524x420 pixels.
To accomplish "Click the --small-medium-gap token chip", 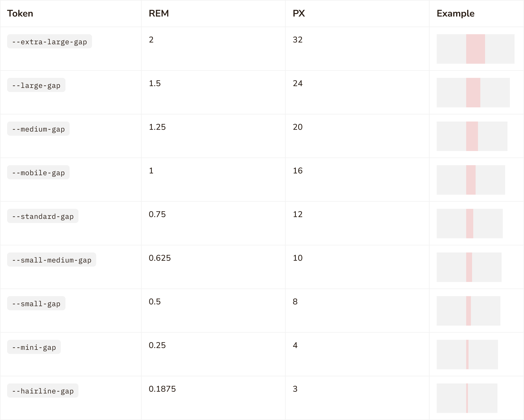I will pos(52,260).
